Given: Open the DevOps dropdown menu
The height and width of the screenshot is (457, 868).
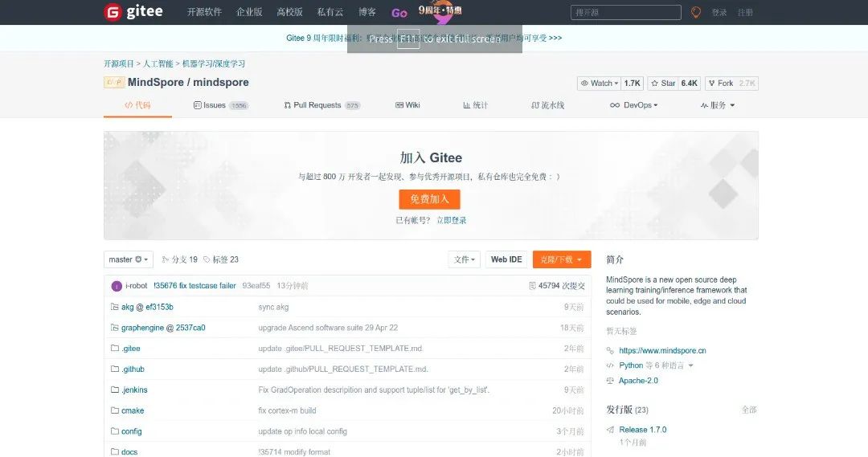Looking at the screenshot, I should (x=641, y=105).
